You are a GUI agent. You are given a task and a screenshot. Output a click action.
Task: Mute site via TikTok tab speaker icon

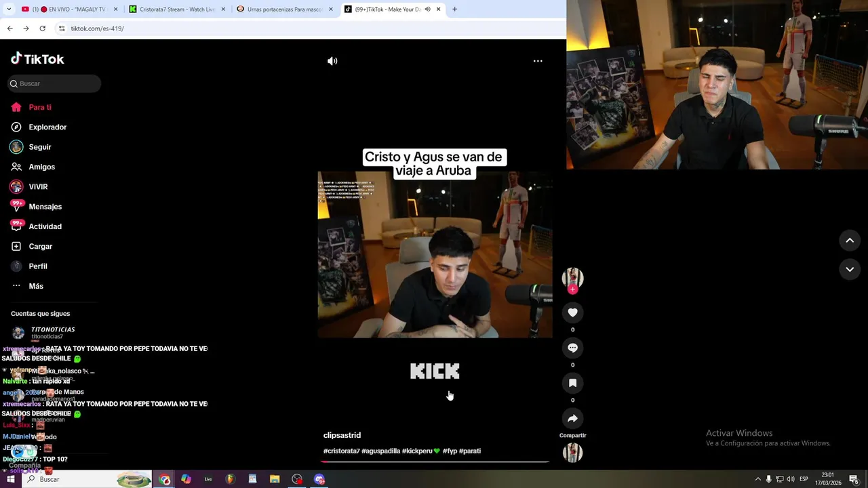tap(427, 9)
